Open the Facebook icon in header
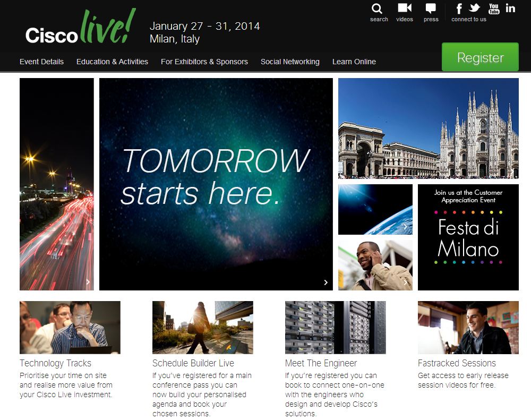531x420 pixels. point(459,8)
